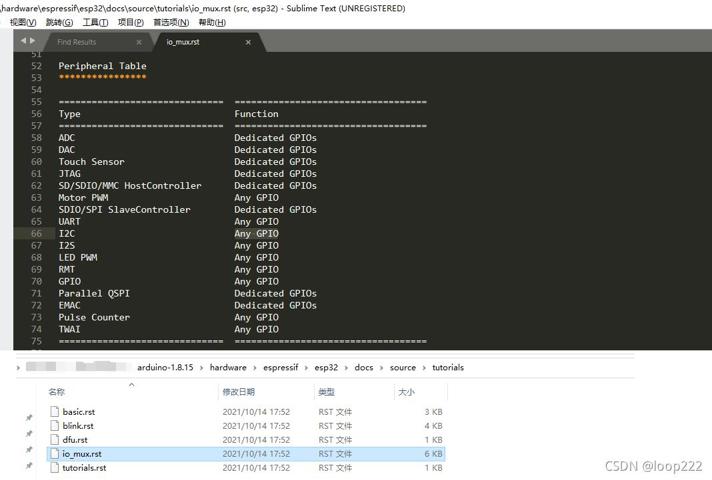The image size is (712, 480).
Task: Expand breadcrumb chevron after hardware
Action: pos(255,368)
